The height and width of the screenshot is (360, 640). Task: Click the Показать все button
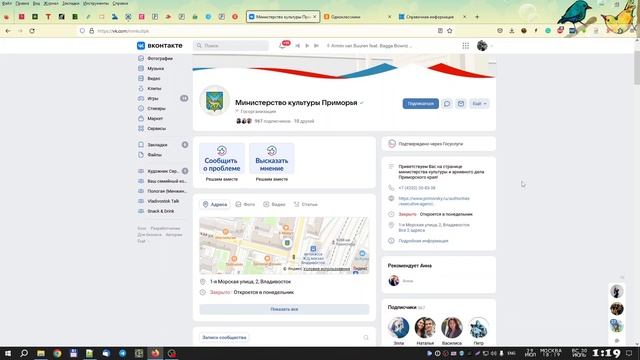(284, 309)
